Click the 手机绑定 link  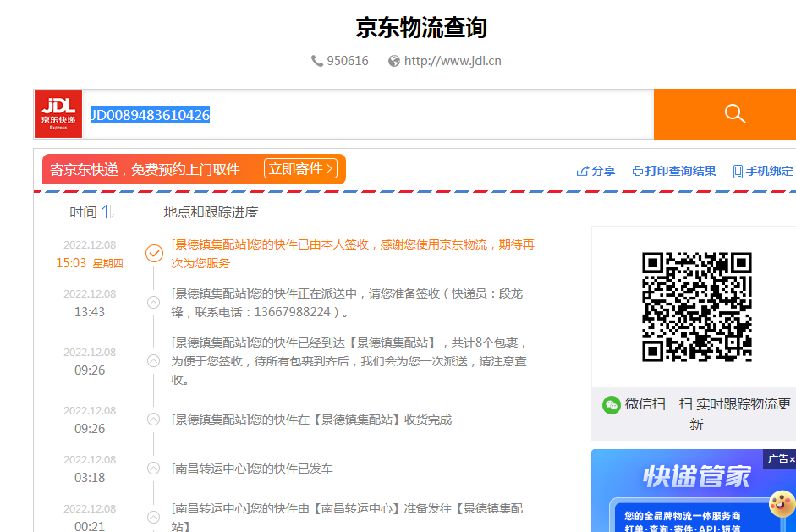click(x=769, y=171)
